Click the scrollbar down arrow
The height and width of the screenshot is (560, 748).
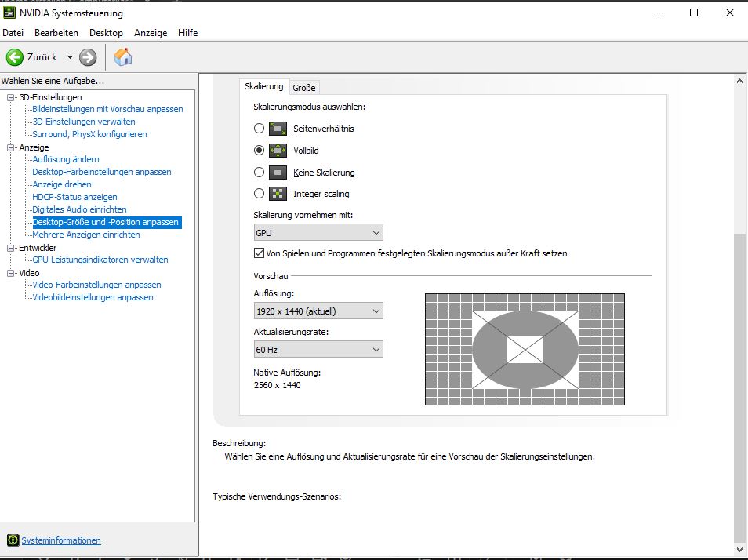coord(739,548)
